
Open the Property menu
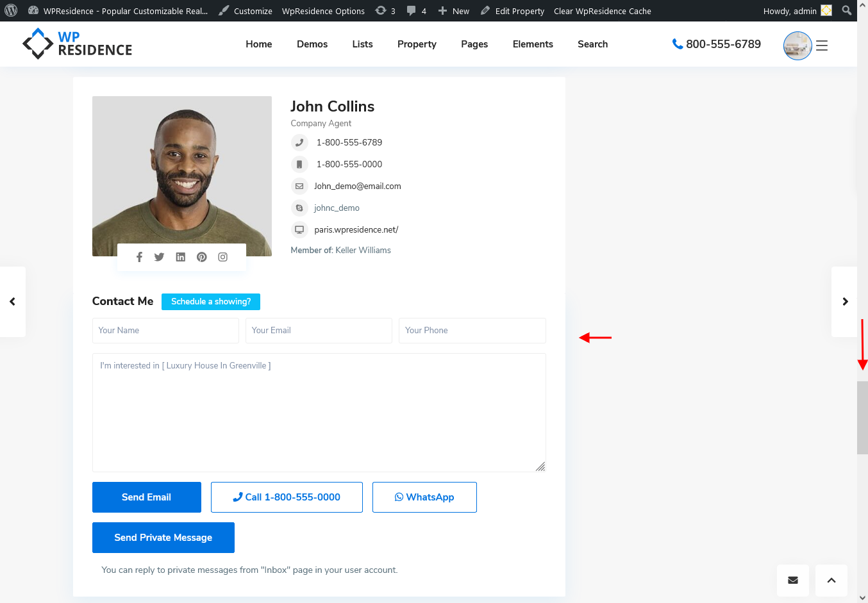pyautogui.click(x=417, y=44)
